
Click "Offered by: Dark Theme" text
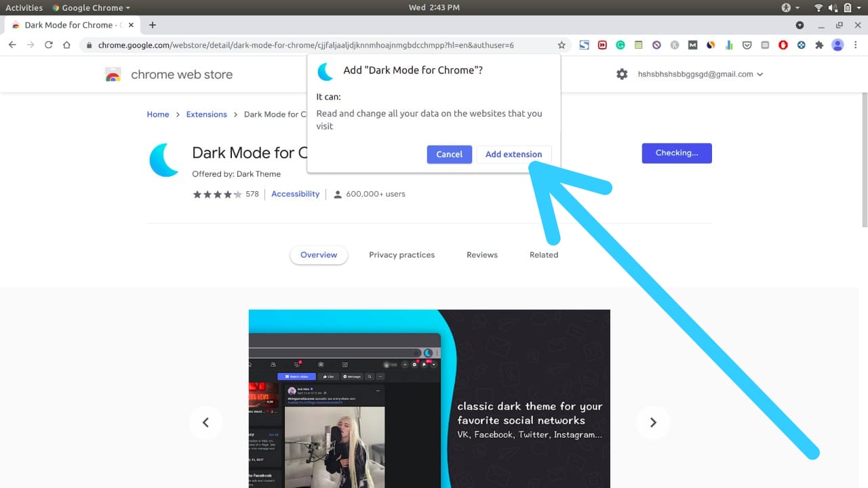pyautogui.click(x=236, y=174)
